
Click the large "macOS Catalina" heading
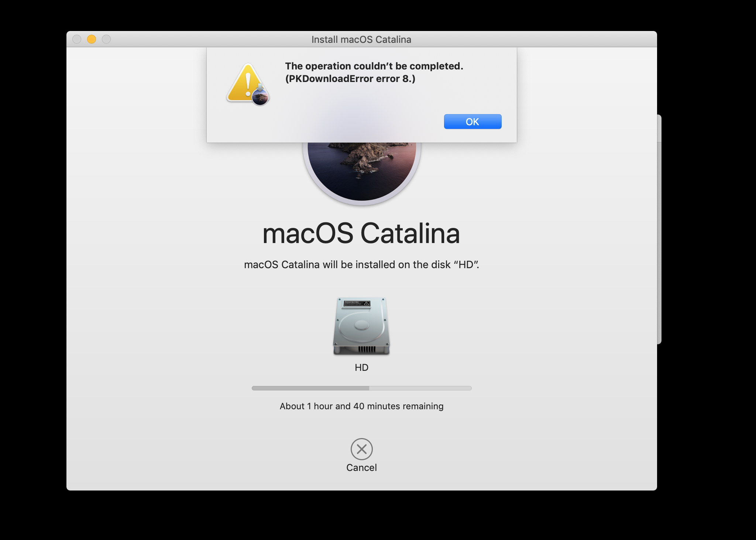tap(361, 233)
